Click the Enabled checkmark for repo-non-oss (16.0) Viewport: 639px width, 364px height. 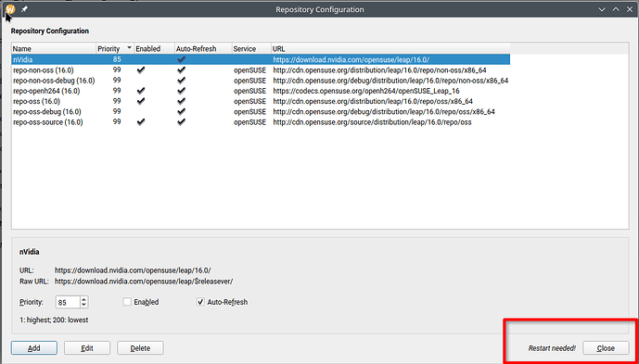141,70
